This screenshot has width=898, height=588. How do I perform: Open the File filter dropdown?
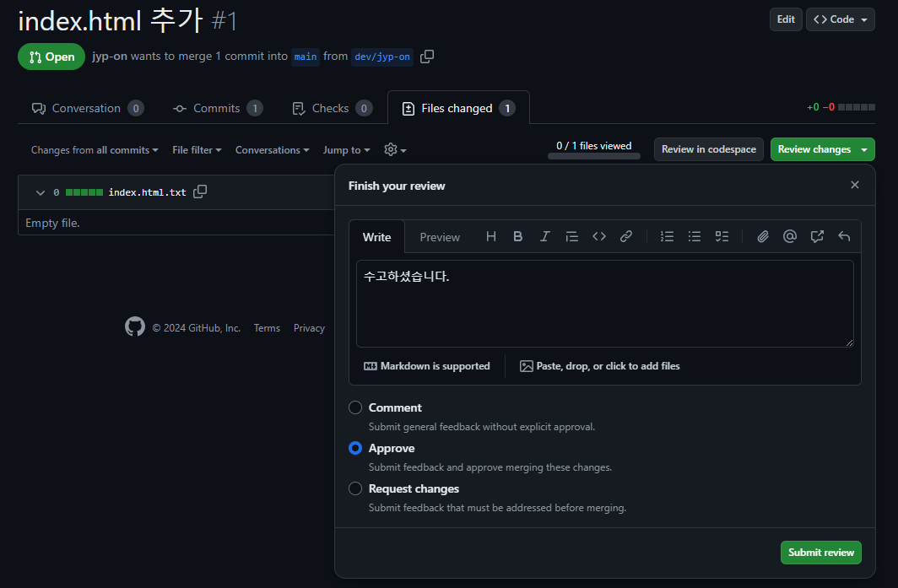(197, 150)
